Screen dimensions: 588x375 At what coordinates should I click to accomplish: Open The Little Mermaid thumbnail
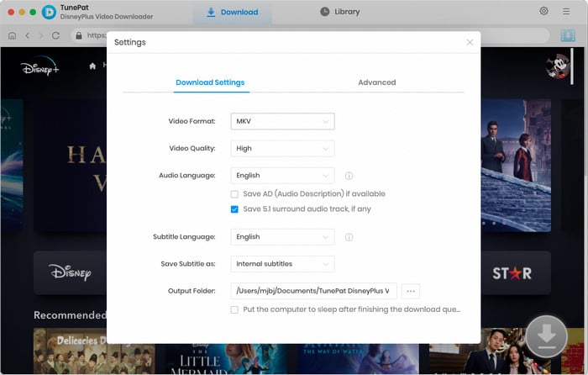227,359
